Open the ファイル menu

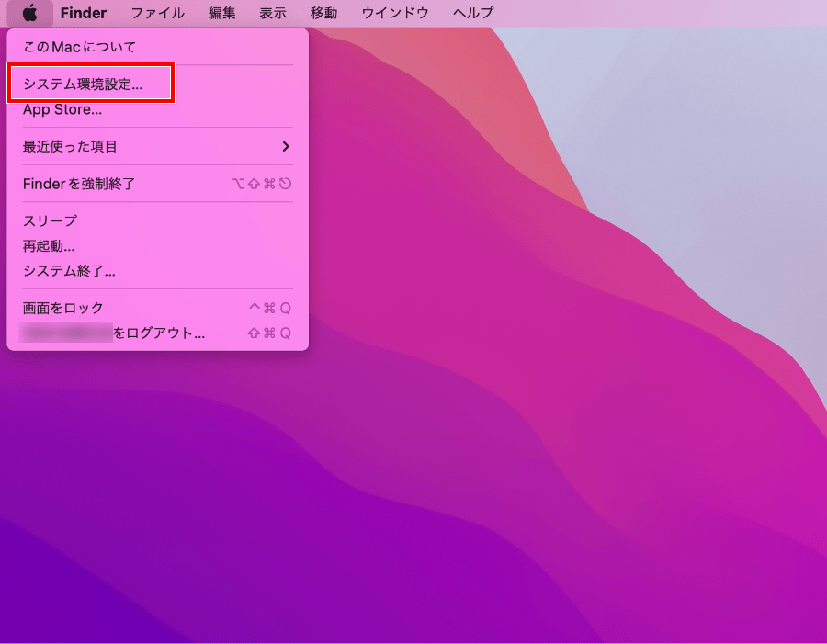click(x=158, y=13)
